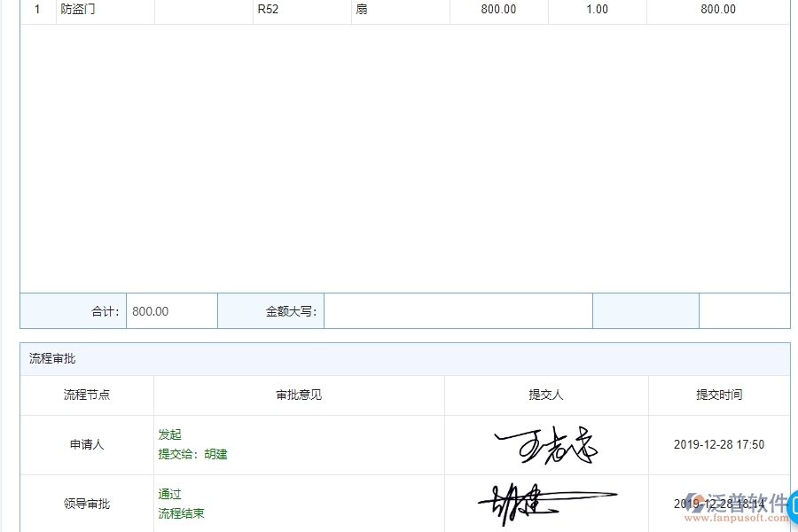Click the 2019-12-28 17:50 submission timestamp
Image resolution: width=798 pixels, height=532 pixels.
[x=718, y=445]
